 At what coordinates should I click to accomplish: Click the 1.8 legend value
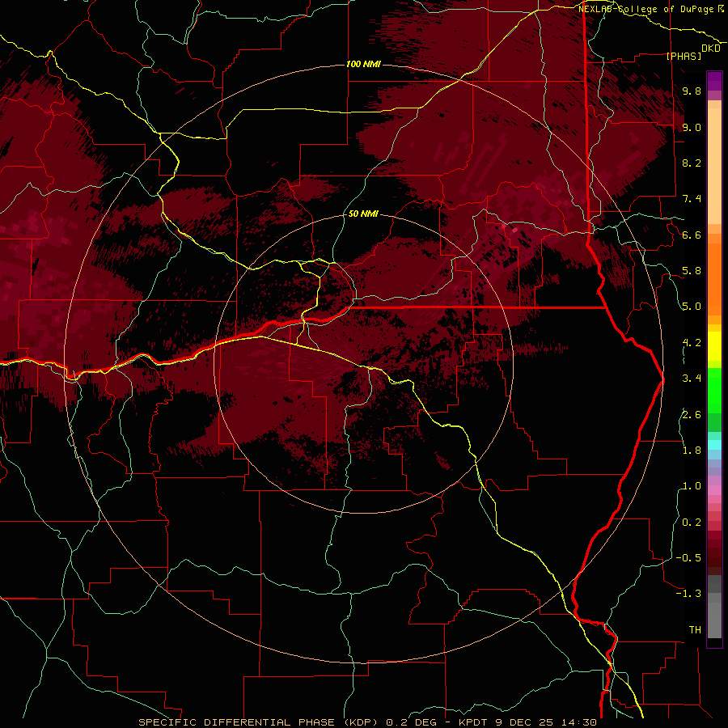click(692, 451)
